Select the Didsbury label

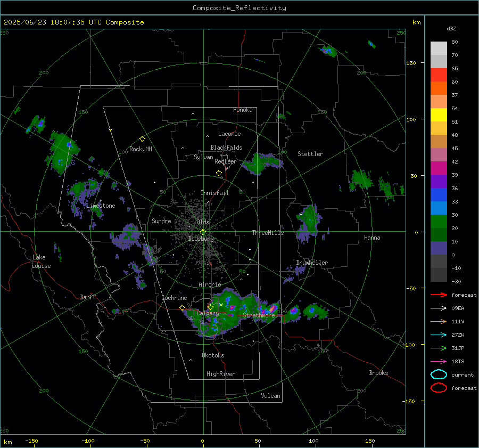click(201, 239)
